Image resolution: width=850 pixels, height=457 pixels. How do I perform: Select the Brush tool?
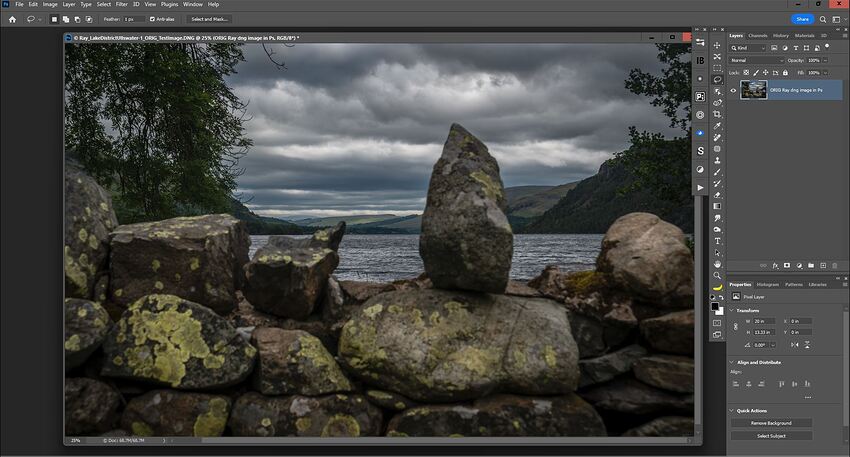click(717, 172)
